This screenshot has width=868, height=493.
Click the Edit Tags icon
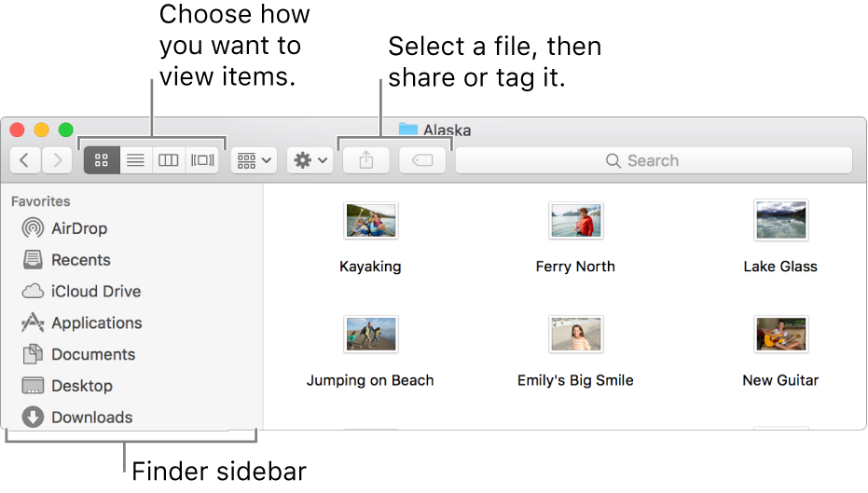pyautogui.click(x=422, y=160)
